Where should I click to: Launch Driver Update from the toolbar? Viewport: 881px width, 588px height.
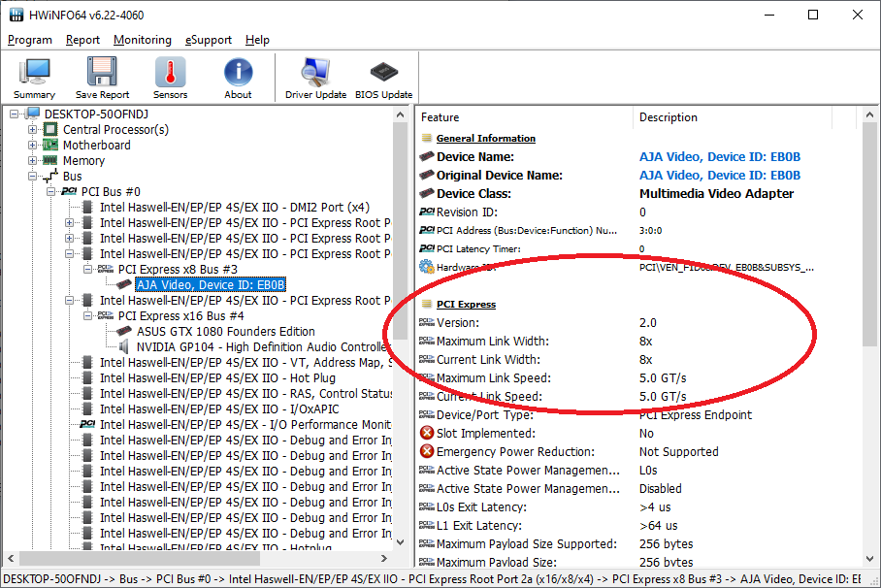(313, 70)
